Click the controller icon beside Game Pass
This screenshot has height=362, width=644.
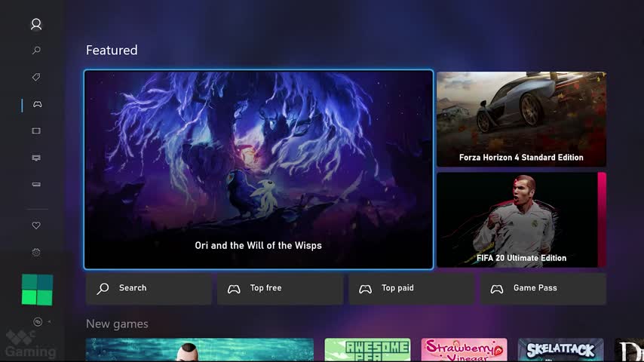tap(497, 290)
